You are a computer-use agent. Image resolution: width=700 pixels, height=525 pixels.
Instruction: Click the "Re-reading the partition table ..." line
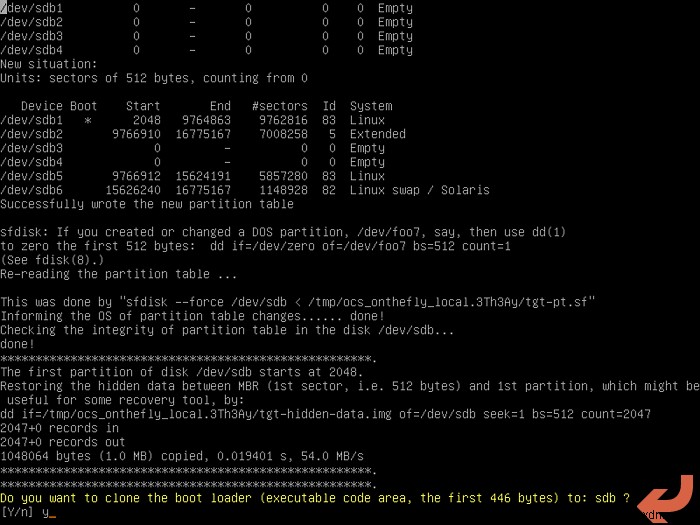coord(118,274)
